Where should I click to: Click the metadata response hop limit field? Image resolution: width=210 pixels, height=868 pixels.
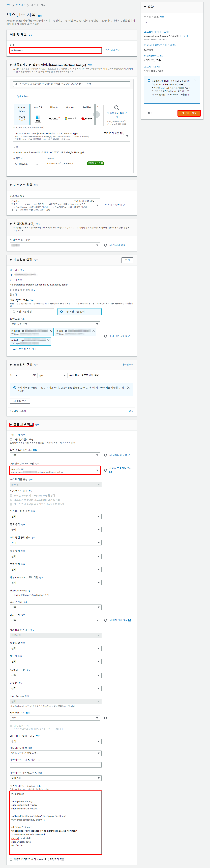click(55, 765)
